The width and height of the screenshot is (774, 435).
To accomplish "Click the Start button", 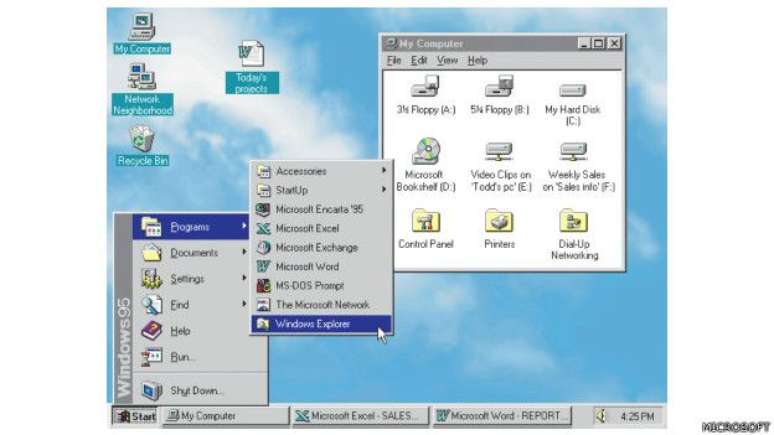I will (135, 416).
